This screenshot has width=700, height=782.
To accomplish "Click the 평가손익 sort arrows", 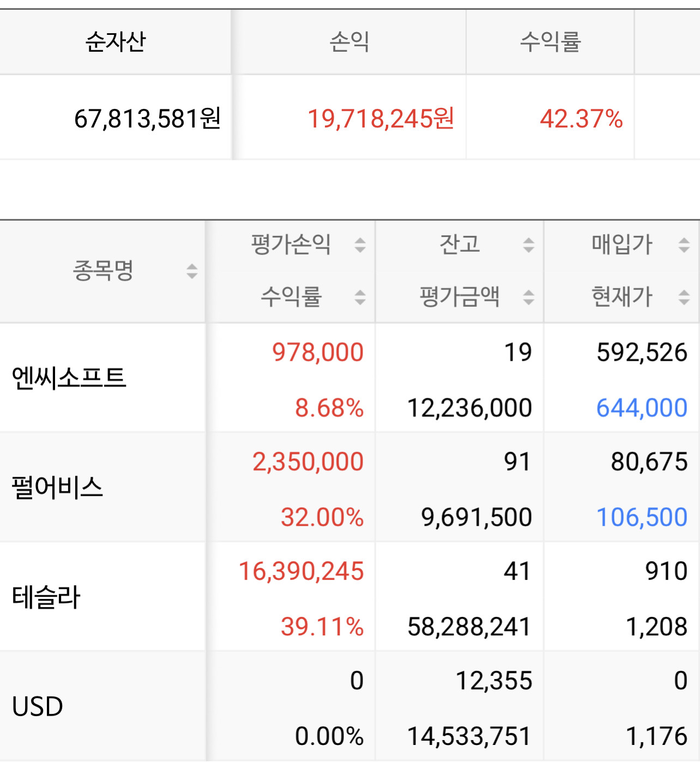I will [360, 245].
